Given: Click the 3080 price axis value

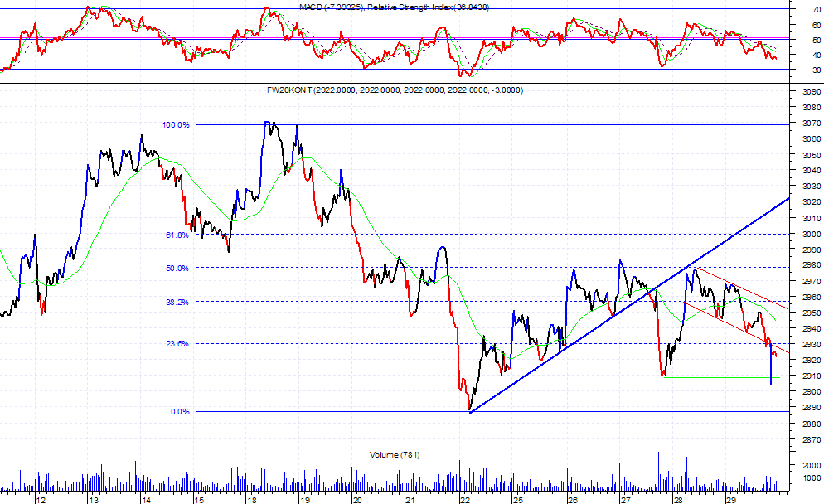Looking at the screenshot, I should pos(812,108).
